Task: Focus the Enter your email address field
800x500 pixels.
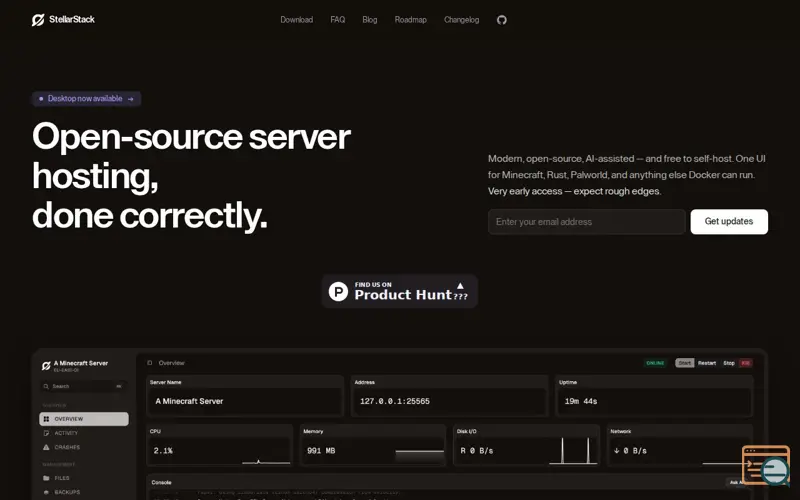Action: click(x=587, y=221)
